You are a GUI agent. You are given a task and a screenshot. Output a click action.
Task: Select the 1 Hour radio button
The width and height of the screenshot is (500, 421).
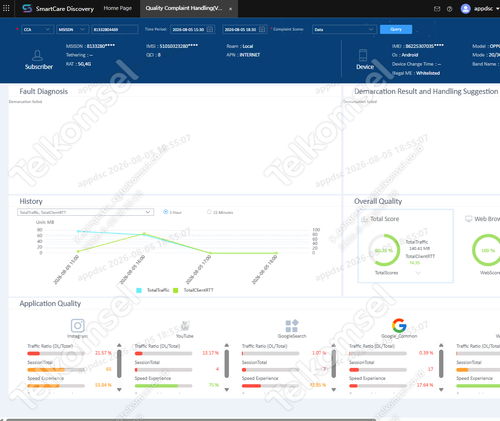[x=165, y=212]
